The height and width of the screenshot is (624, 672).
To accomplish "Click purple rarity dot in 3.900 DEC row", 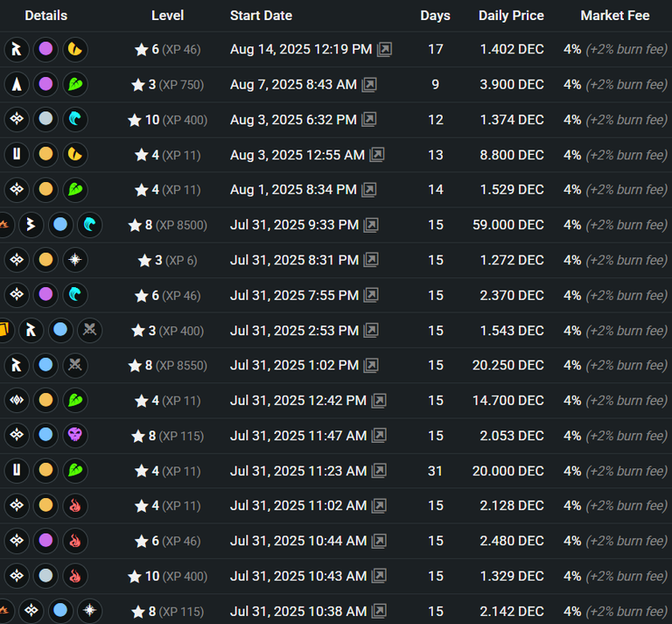I will (45, 84).
